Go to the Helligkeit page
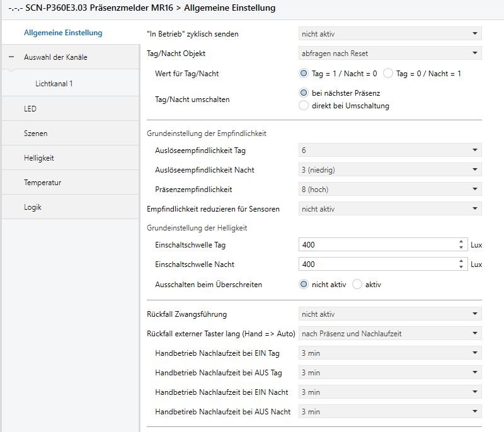Viewport: 504px width, 432px height. (x=39, y=158)
